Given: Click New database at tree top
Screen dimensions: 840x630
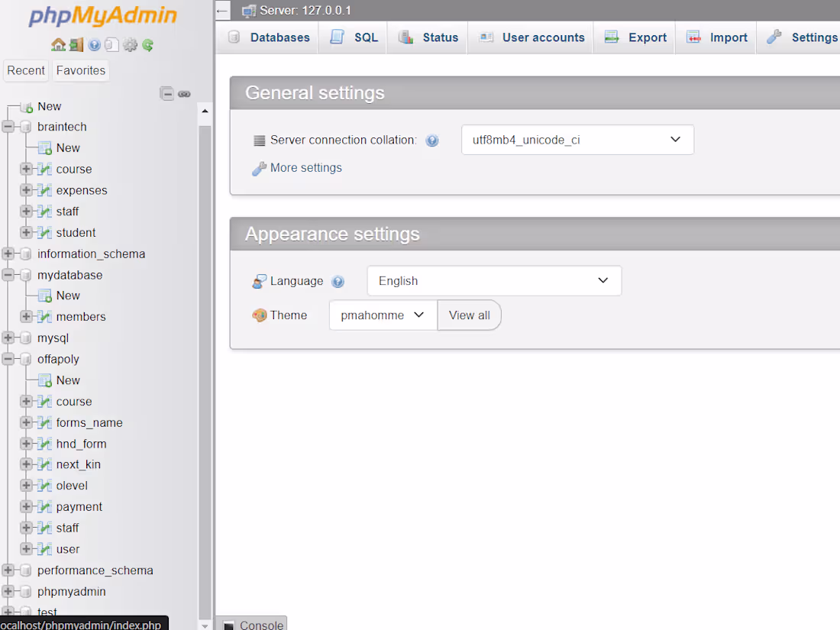Looking at the screenshot, I should (50, 107).
